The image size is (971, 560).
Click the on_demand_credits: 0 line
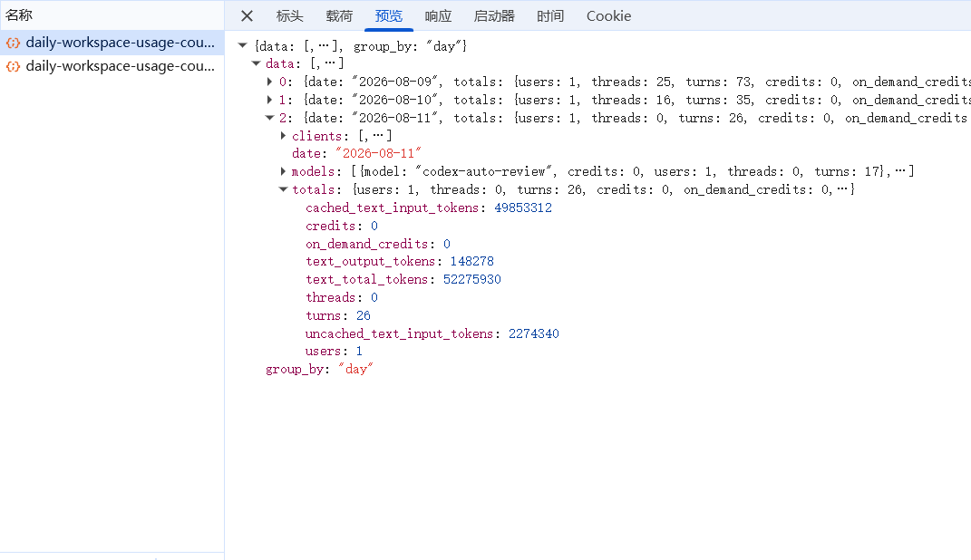378,244
